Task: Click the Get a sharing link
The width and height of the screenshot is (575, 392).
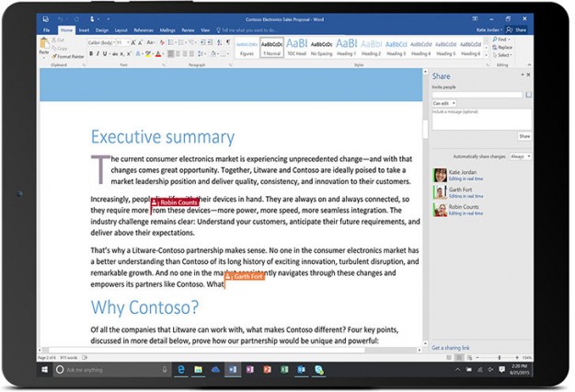Action: click(453, 348)
